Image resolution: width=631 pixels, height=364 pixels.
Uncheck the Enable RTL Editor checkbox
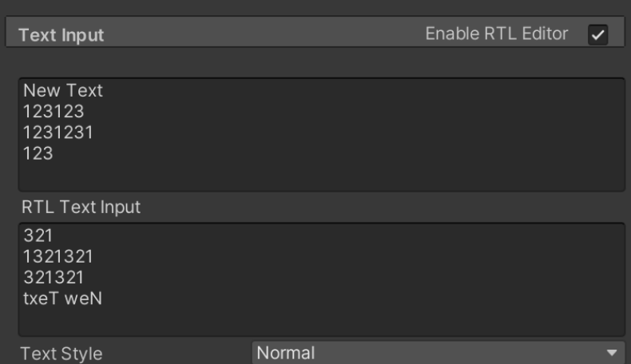(597, 34)
